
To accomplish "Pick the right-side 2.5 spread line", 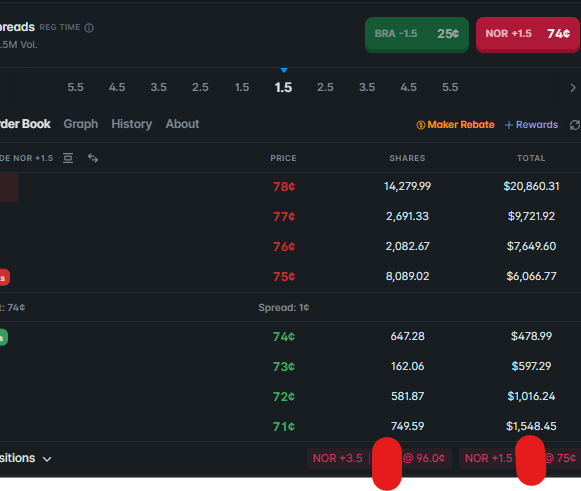I will click(325, 87).
